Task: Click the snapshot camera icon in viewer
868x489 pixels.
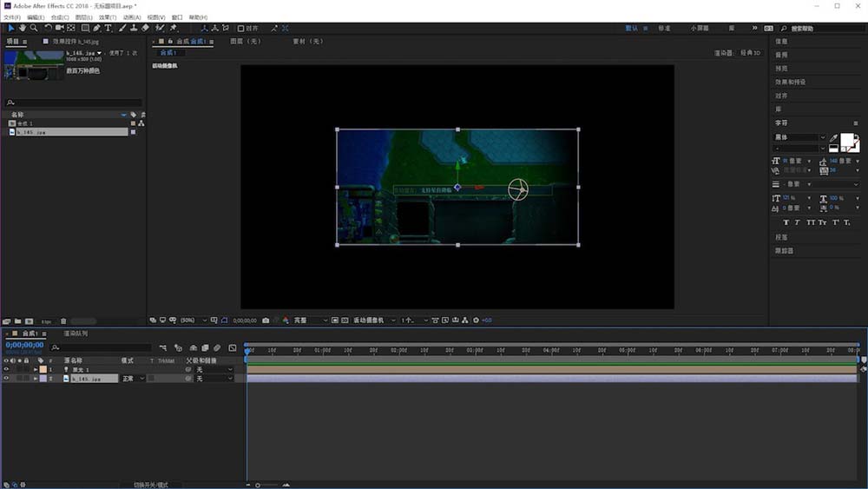Action: coord(266,320)
